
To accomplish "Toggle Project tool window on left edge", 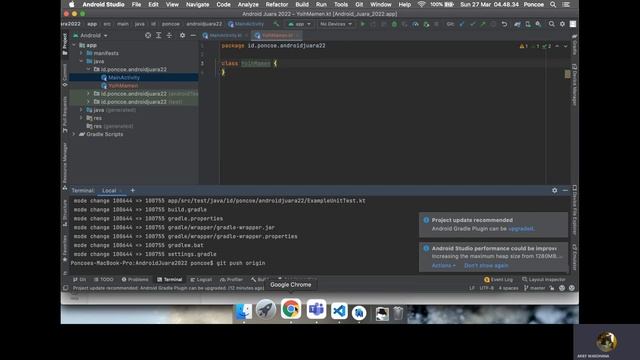I will tap(65, 44).
